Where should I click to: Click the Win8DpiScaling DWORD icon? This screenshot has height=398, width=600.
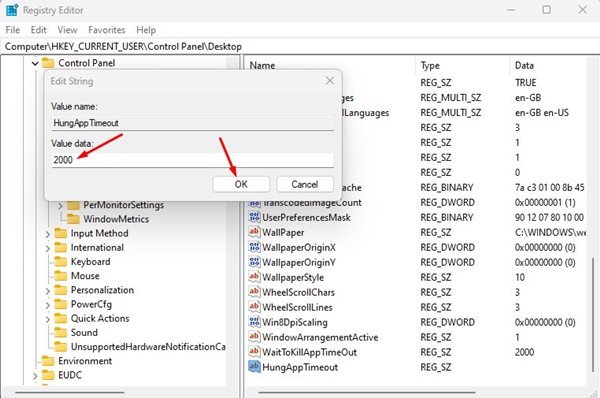254,322
